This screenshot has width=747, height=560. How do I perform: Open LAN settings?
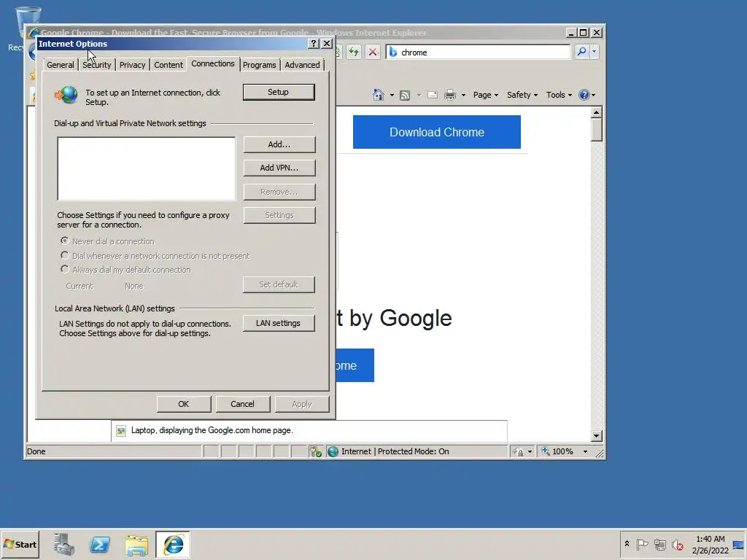pyautogui.click(x=278, y=323)
